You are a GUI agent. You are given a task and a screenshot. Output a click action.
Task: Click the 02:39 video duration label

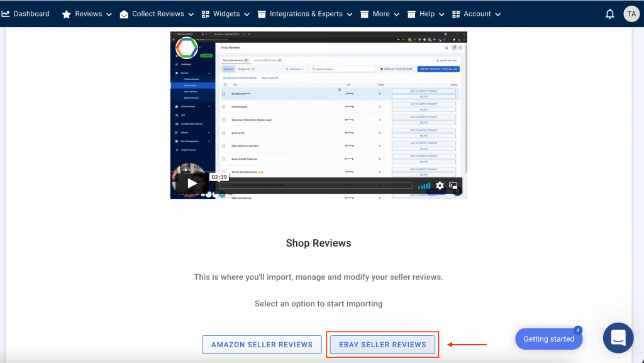coord(219,177)
